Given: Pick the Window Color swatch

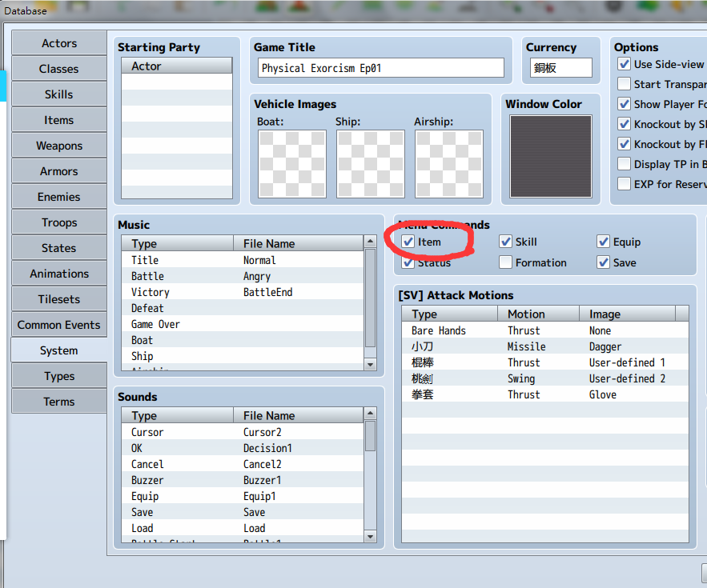Looking at the screenshot, I should pyautogui.click(x=551, y=156).
